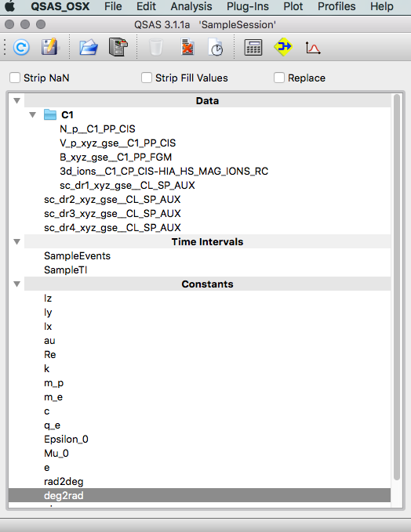The height and width of the screenshot is (532, 411).
Task: Click the document with clock icon
Action: [216, 47]
